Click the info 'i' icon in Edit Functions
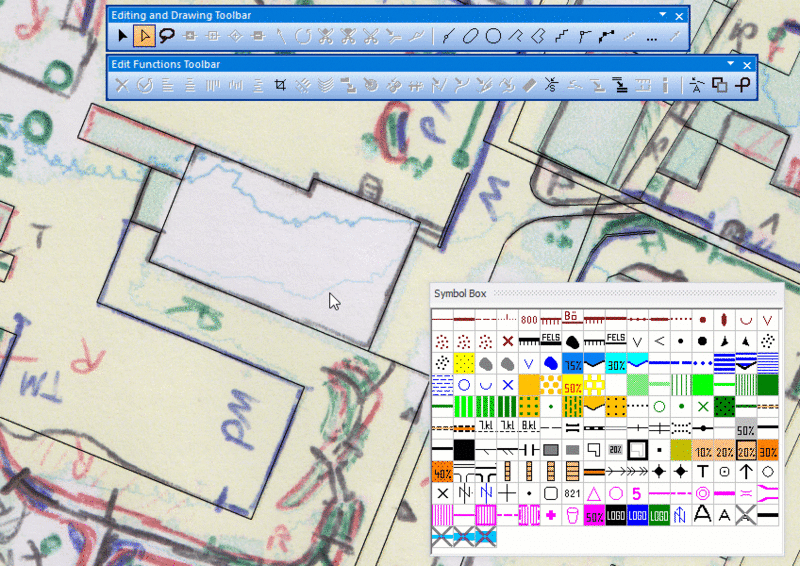The image size is (800, 566). [x=665, y=85]
